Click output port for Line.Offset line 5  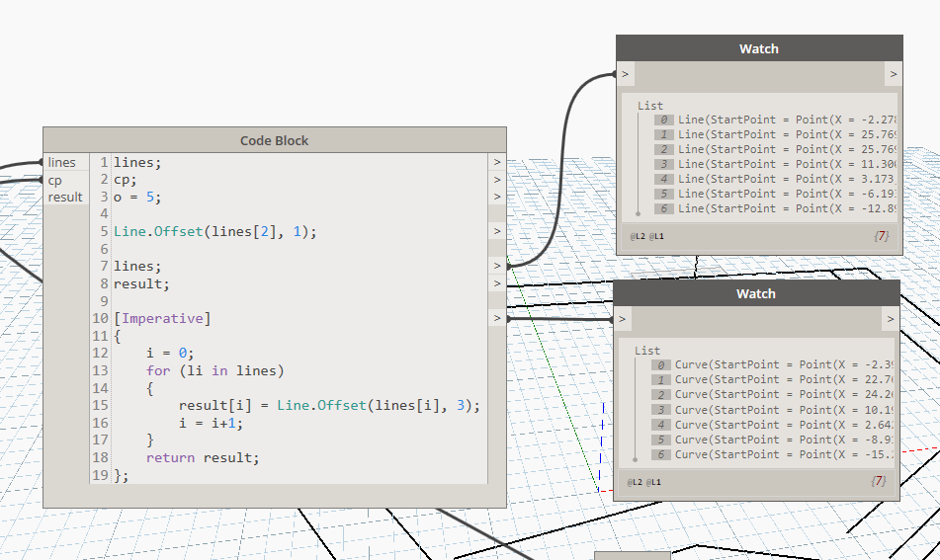[x=497, y=231]
